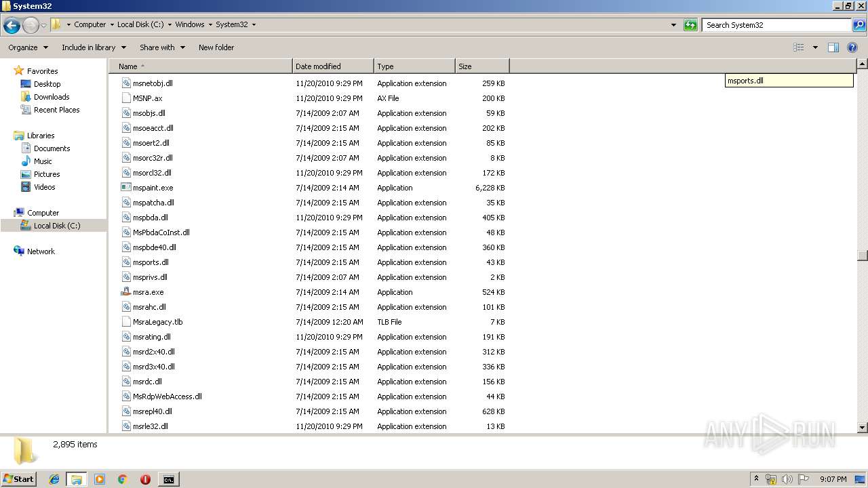Sort by Size column header
Image resolution: width=868 pixels, height=488 pixels.
click(482, 66)
